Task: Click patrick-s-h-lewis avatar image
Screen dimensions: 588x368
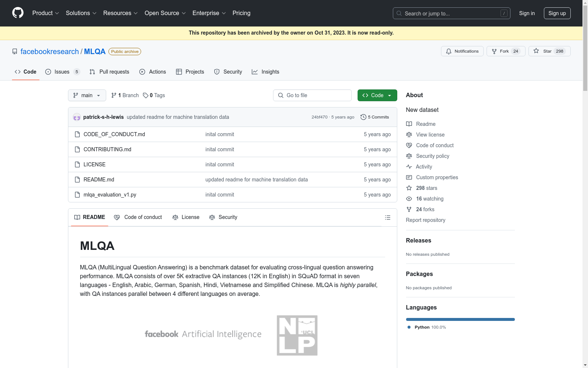Action: (x=77, y=117)
